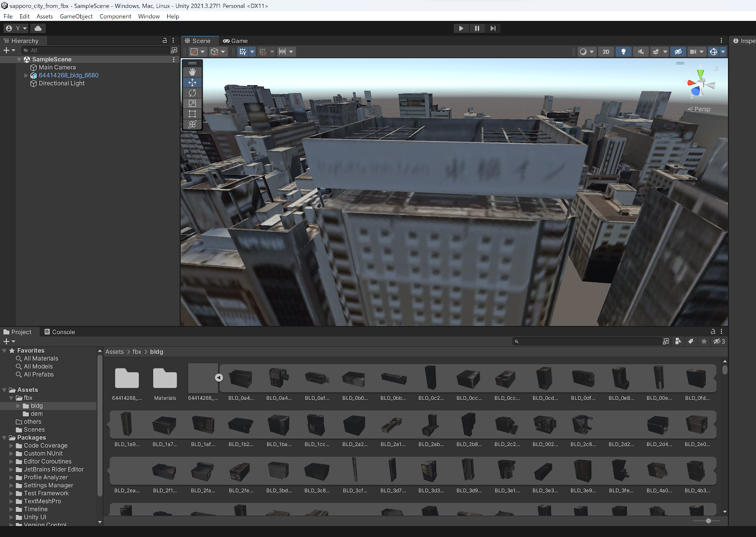Image resolution: width=756 pixels, height=537 pixels.
Task: Click search by label icon
Action: 691,341
